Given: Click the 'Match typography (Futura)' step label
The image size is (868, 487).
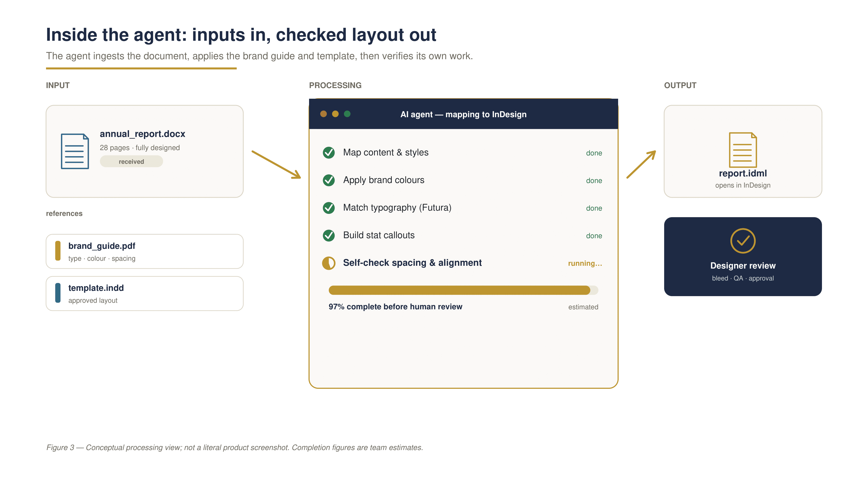Looking at the screenshot, I should tap(397, 208).
